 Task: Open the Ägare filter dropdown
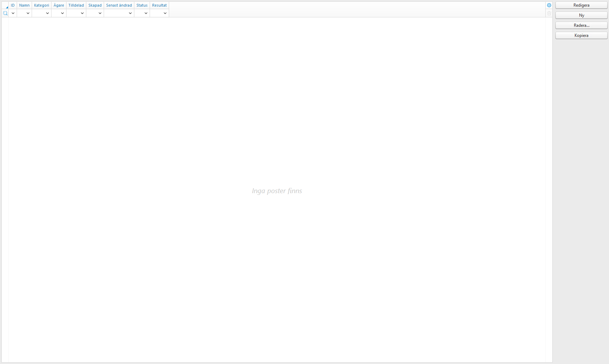pyautogui.click(x=62, y=13)
